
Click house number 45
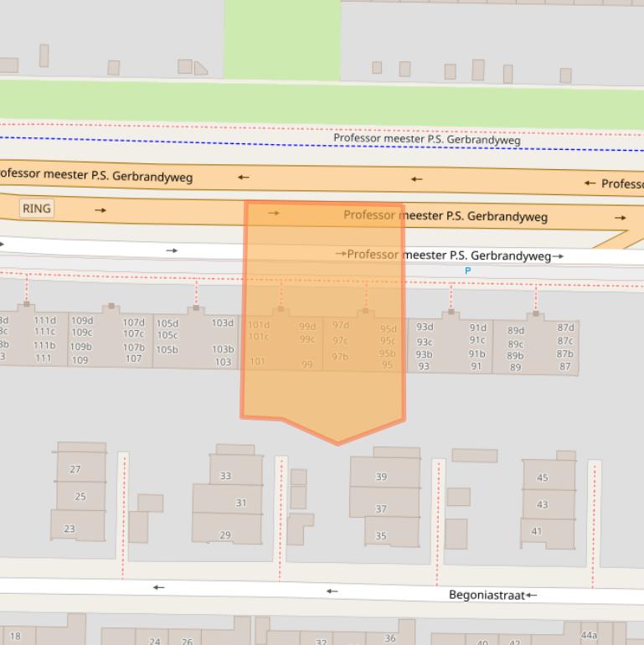[x=543, y=478]
